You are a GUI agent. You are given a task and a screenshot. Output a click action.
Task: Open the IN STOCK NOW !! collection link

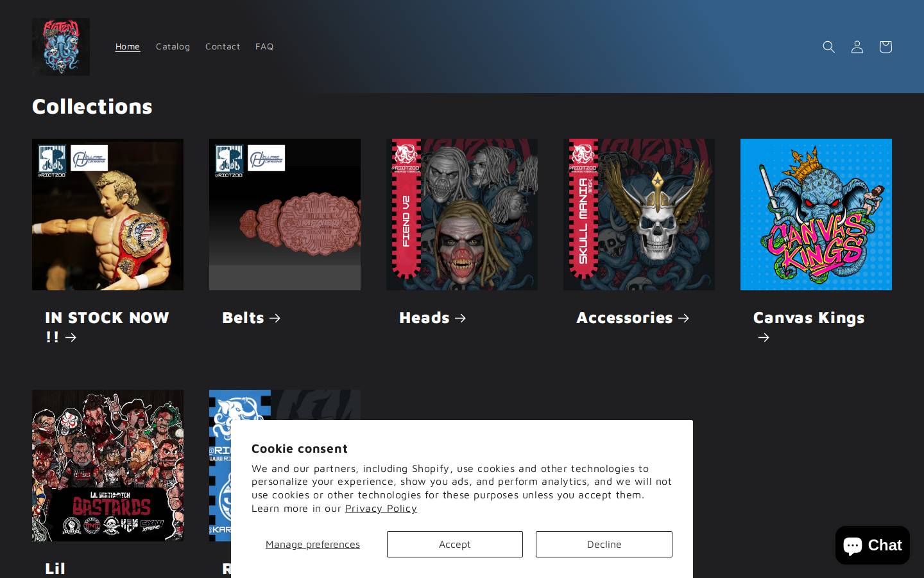click(x=107, y=327)
